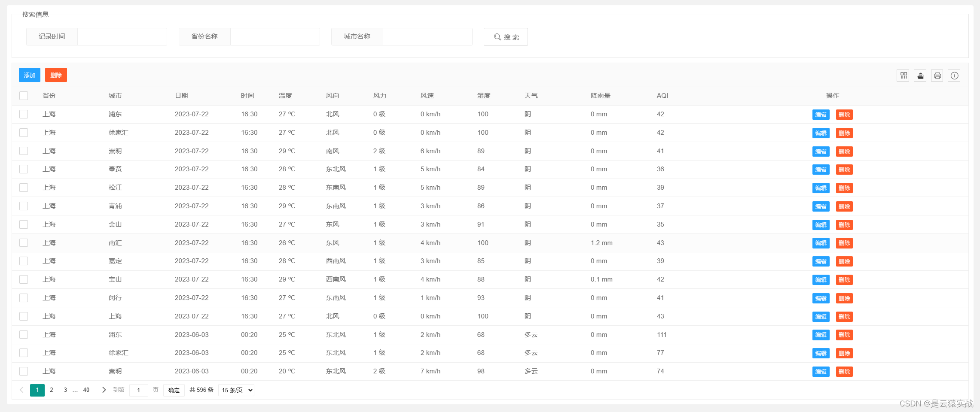The height and width of the screenshot is (412, 980).
Task: Click the 确定 pagination button
Action: click(174, 390)
